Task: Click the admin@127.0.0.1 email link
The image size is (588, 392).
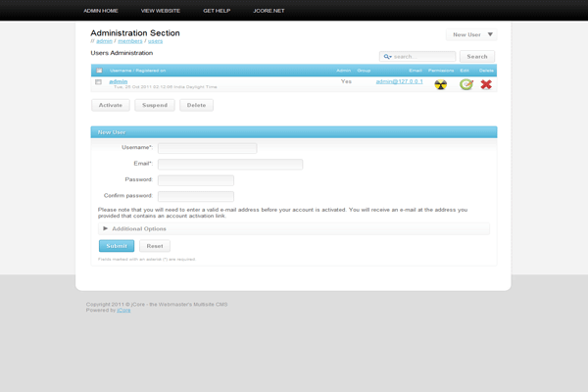Action: click(400, 81)
